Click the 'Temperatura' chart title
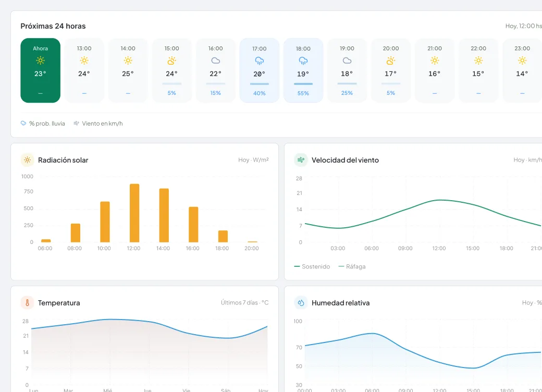542x392 pixels. [59, 303]
